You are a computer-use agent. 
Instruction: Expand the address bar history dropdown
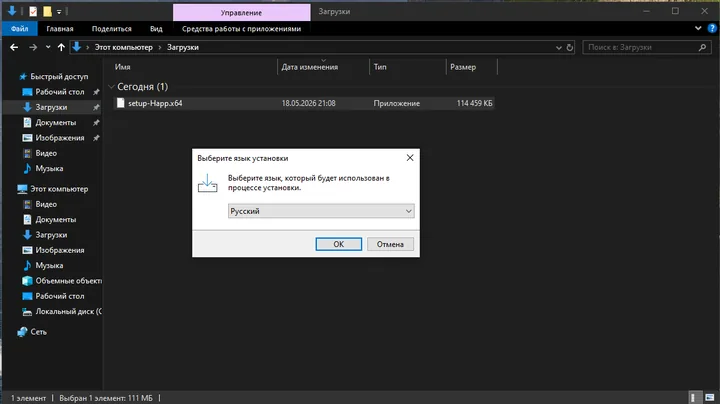tap(558, 47)
